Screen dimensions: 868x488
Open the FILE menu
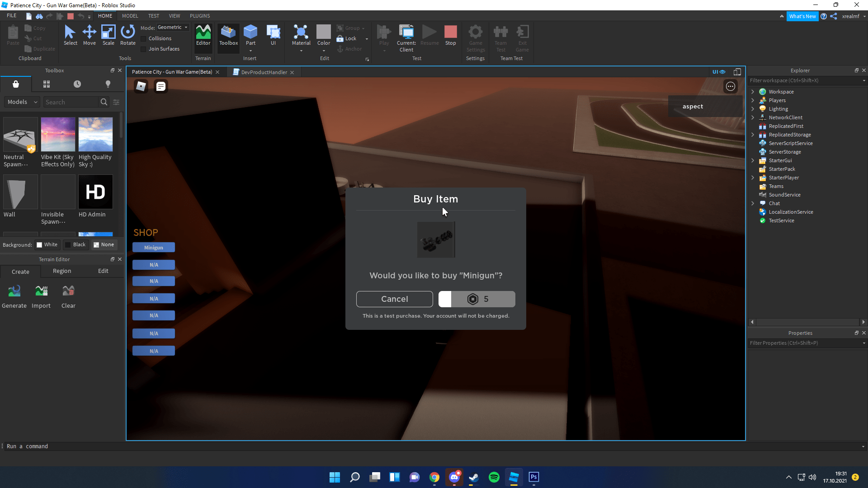12,16
